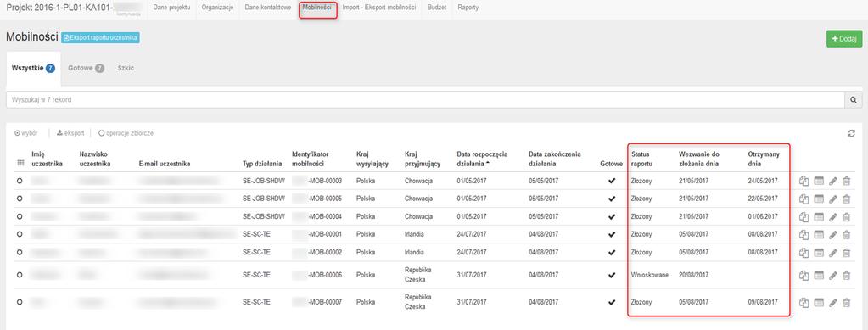The image size is (868, 330).
Task: Copy the MOB-00006 mobility row
Action: (804, 275)
